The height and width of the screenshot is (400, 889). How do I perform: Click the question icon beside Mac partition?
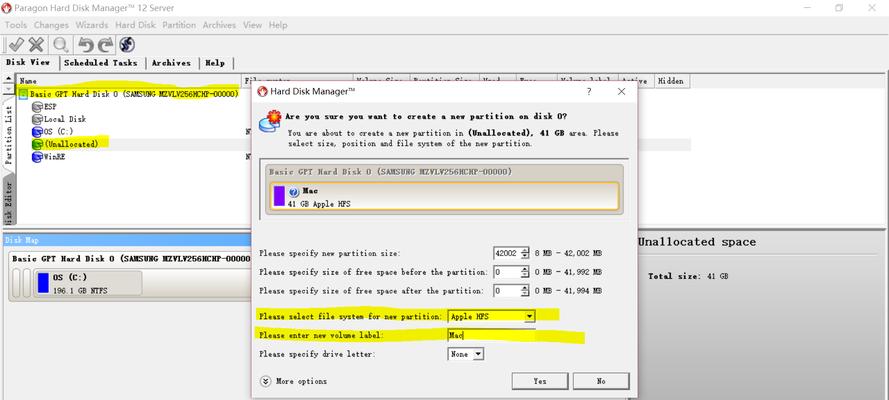pos(294,192)
